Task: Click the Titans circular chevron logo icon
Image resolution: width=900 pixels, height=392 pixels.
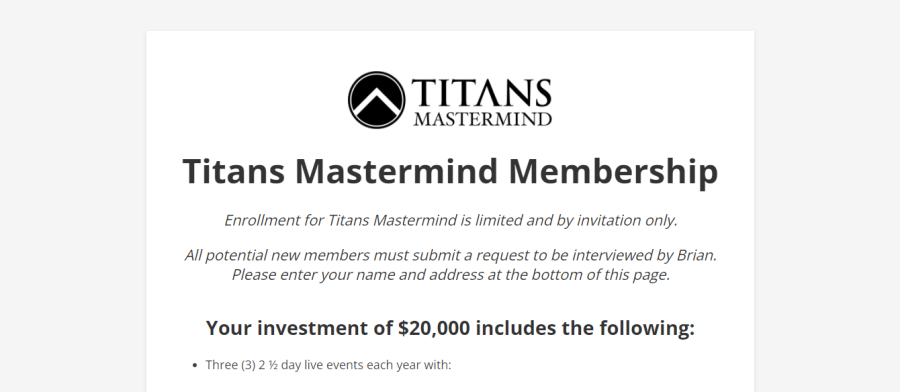Action: [x=376, y=100]
